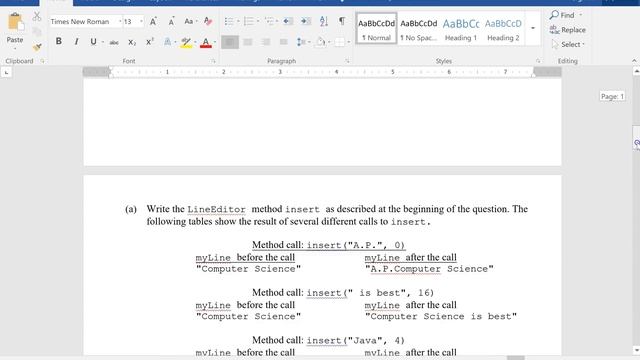Screen dimensions: 640x360
Task: Expand the font color dropdown arrow
Action: click(215, 42)
